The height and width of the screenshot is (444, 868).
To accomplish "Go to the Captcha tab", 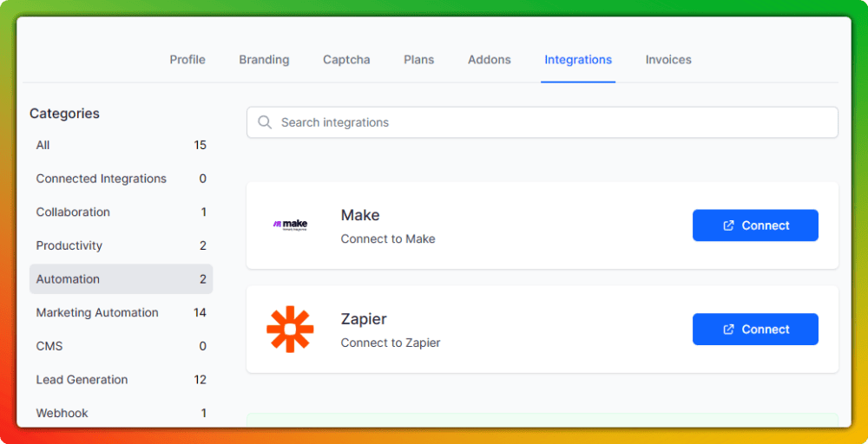I will pos(346,60).
